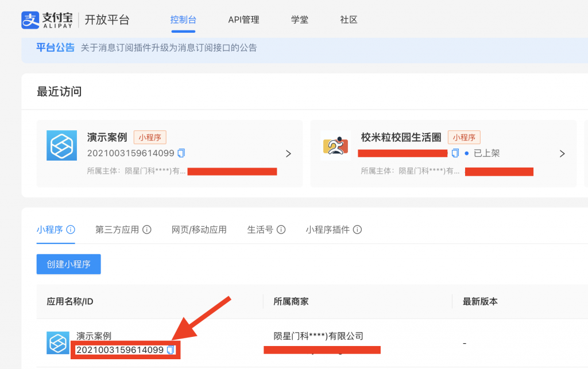Open the info tooltip beside 小程序 tab

[70, 229]
